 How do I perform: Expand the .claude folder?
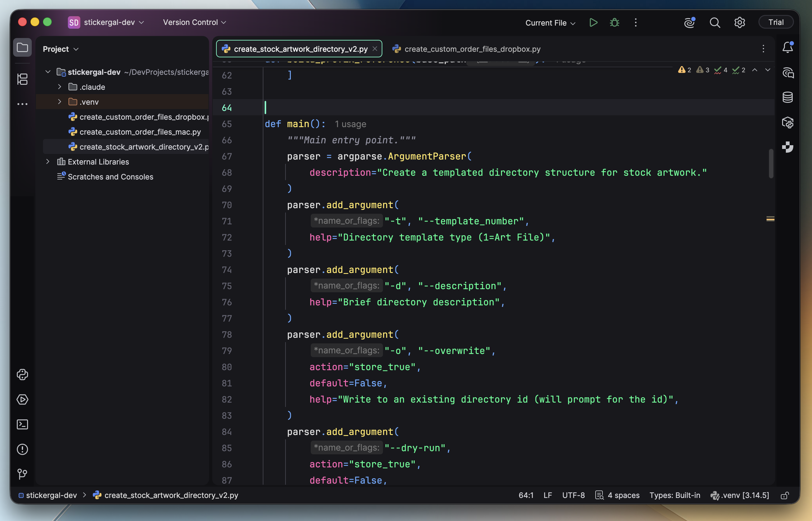click(x=59, y=87)
